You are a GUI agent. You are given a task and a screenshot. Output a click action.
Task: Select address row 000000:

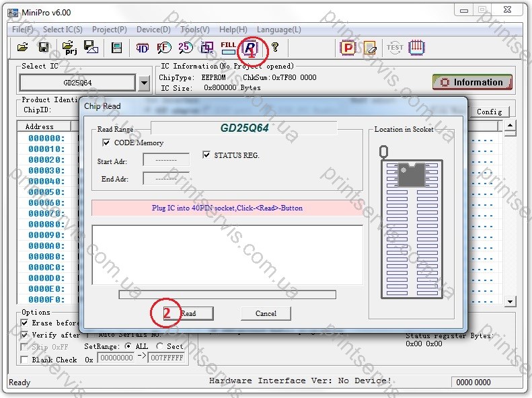click(46, 138)
